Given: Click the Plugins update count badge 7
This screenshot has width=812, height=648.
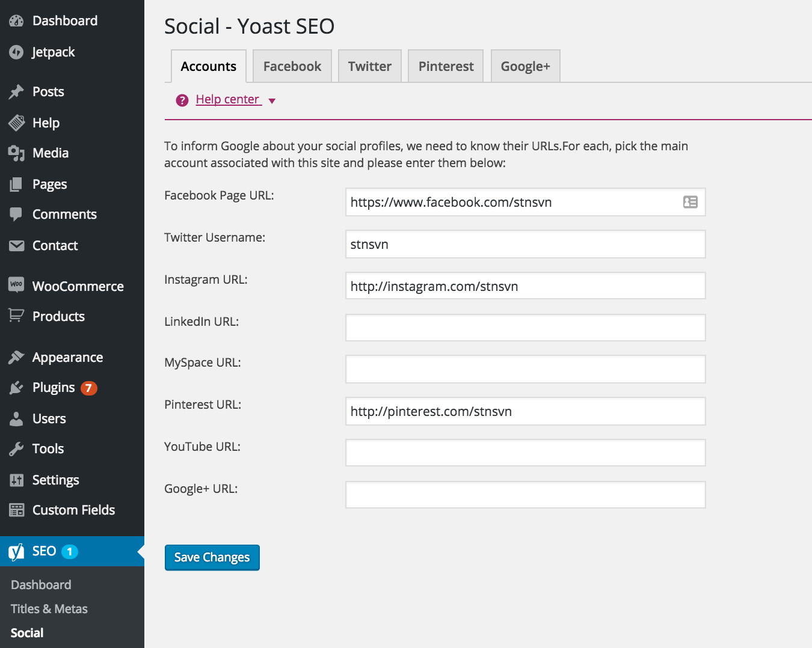Looking at the screenshot, I should (89, 388).
